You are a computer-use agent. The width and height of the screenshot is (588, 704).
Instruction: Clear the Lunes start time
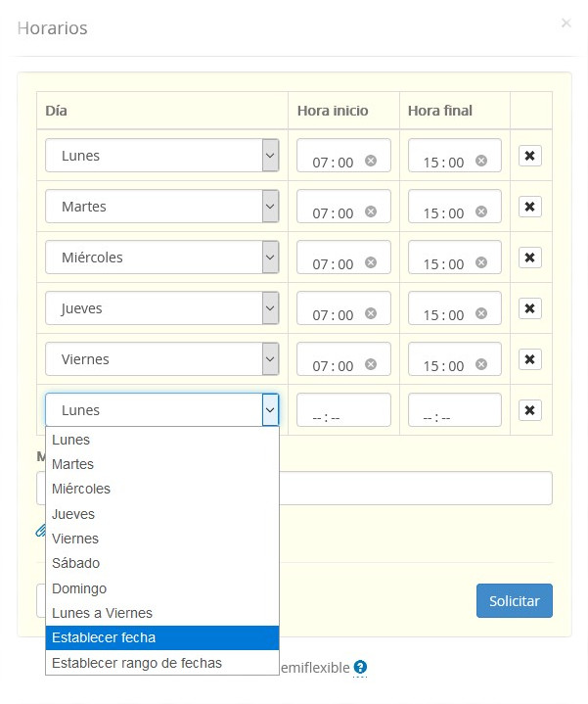[x=371, y=161]
